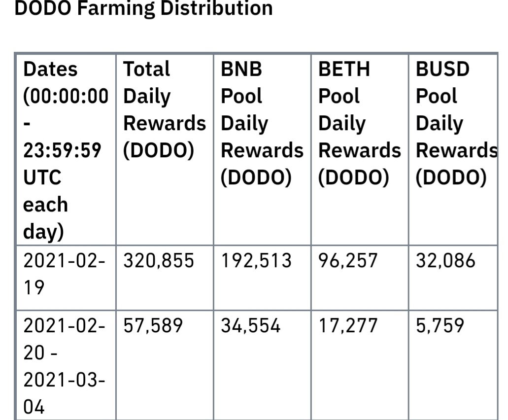This screenshot has width=508, height=420.
Task: Select the 32,086 BUSD pool value
Action: [x=445, y=261]
